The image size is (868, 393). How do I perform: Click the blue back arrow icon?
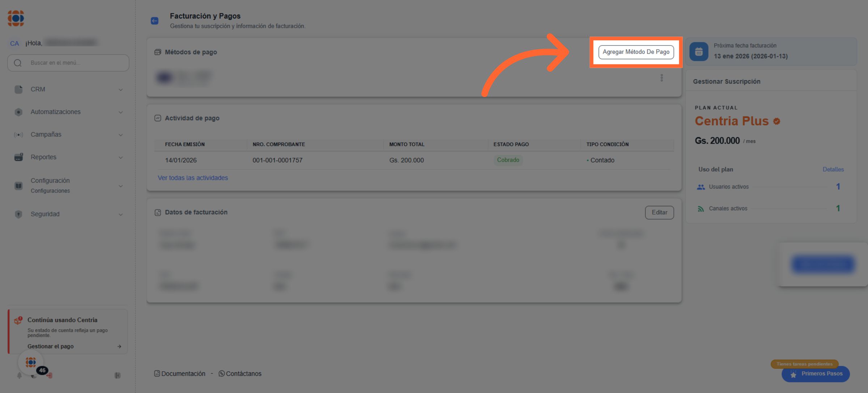(x=154, y=21)
